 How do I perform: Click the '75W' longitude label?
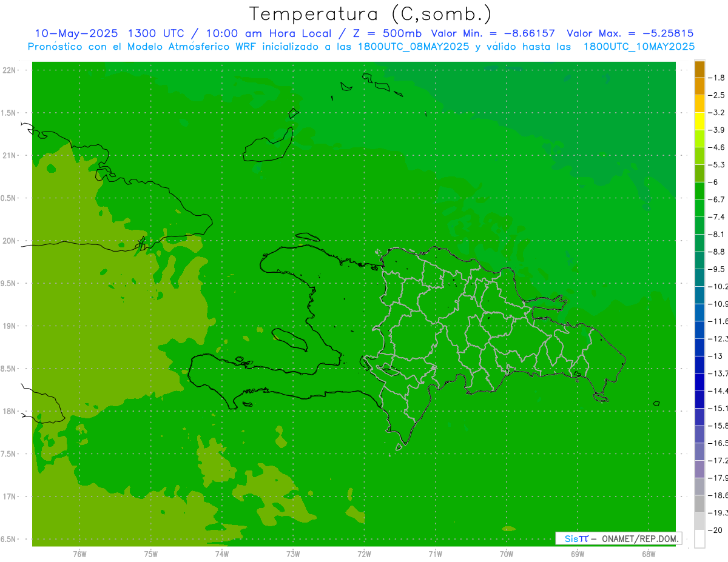tap(151, 554)
